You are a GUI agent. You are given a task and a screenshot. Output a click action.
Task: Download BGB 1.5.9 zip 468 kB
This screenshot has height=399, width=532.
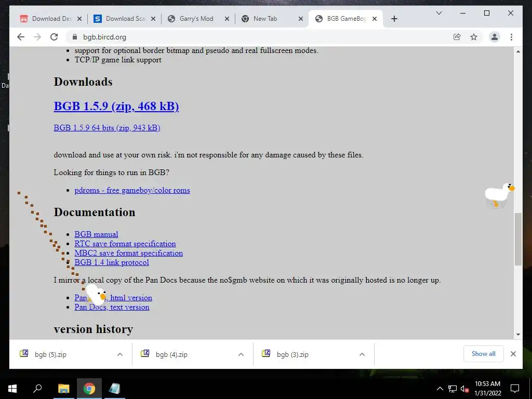[x=116, y=106]
